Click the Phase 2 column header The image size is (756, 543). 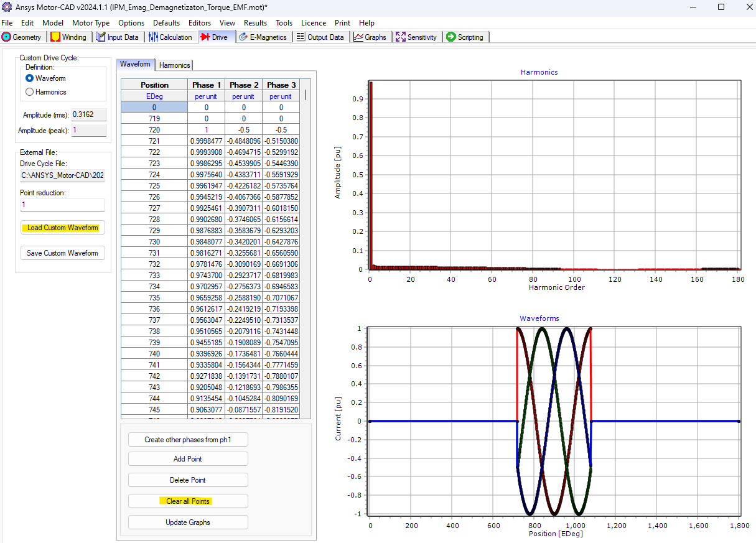(243, 85)
